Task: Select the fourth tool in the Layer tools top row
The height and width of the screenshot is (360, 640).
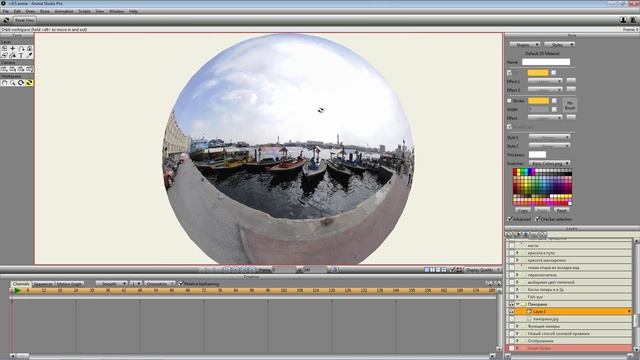Action: 29,48
